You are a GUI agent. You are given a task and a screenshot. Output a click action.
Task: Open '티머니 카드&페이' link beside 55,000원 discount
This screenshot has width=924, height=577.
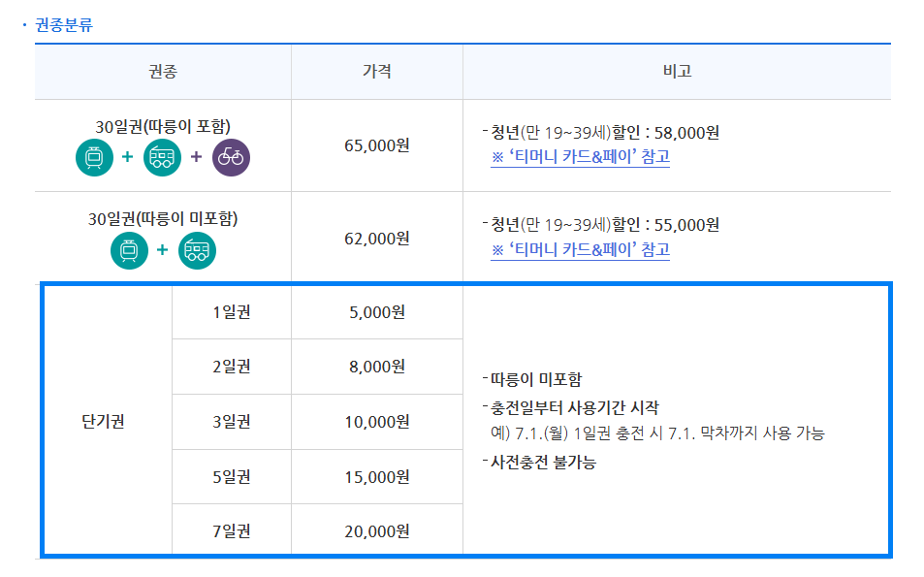(x=580, y=249)
